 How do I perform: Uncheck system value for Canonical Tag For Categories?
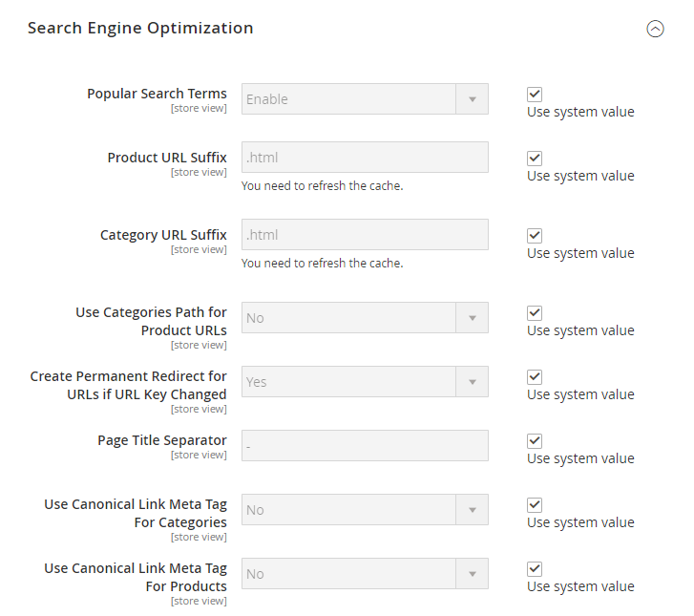535,505
